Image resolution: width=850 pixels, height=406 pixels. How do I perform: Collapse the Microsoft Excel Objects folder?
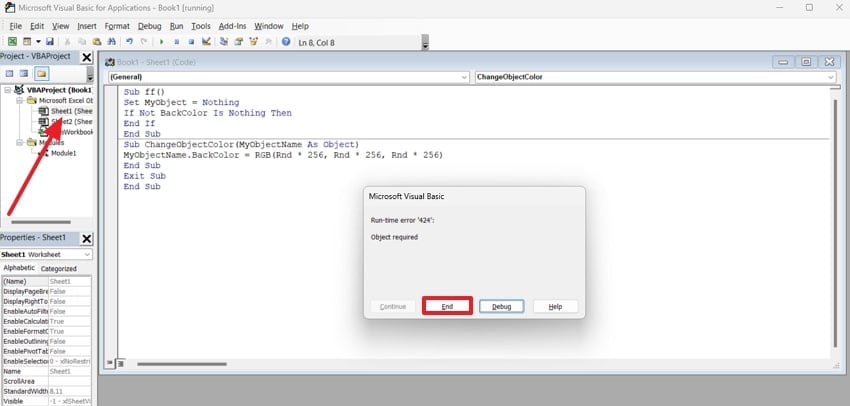(20, 101)
